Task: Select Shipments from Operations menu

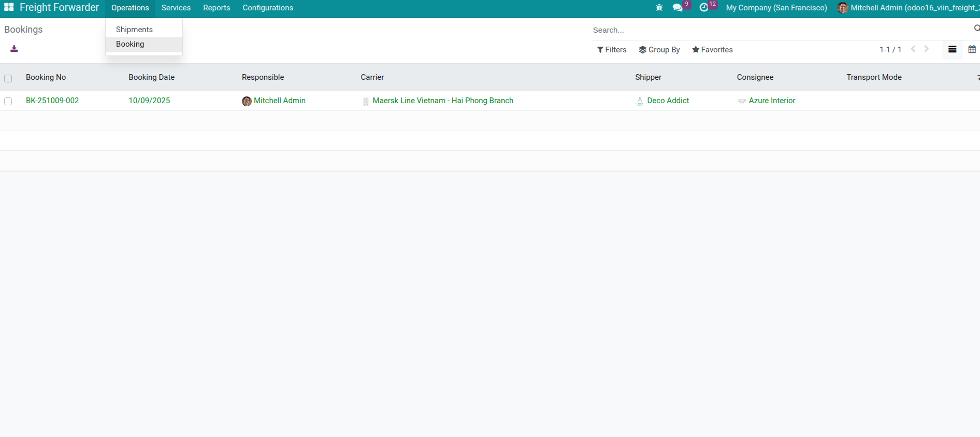Action: click(x=134, y=30)
